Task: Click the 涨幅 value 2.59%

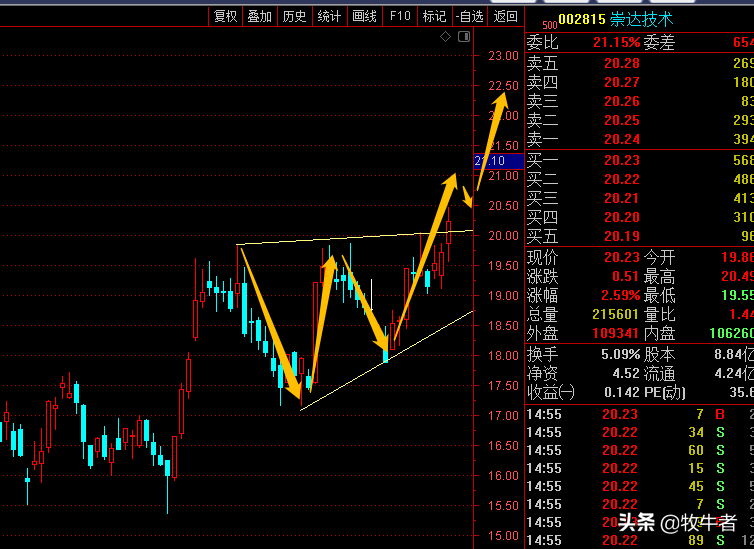Action: coord(621,295)
